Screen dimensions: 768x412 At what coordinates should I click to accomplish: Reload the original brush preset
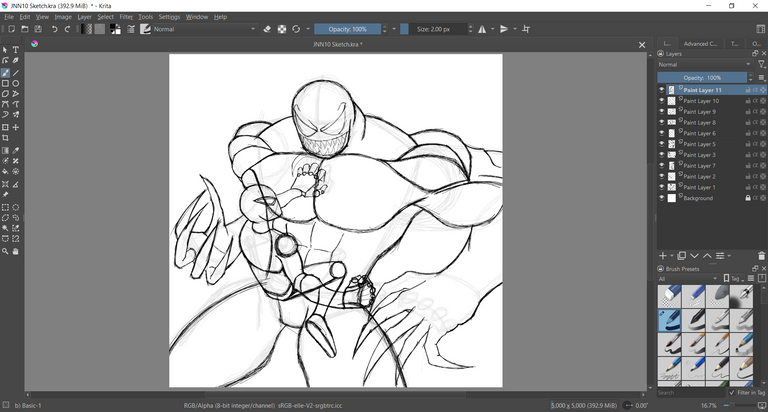(296, 29)
